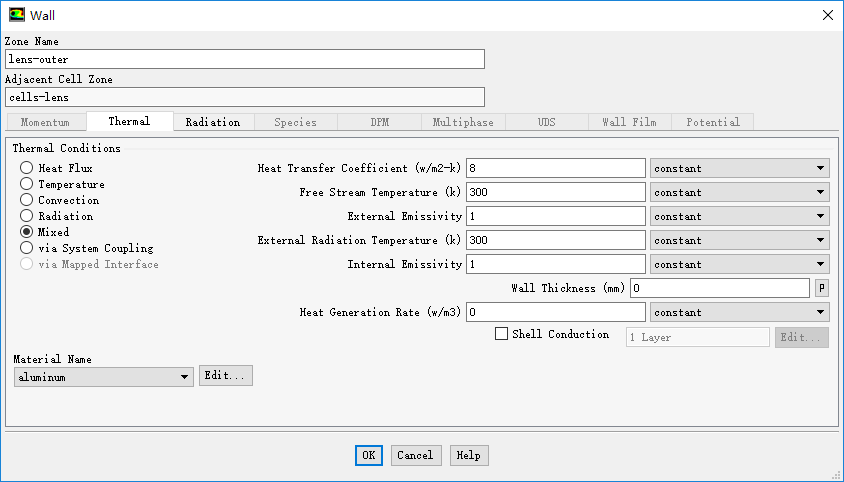This screenshot has width=844, height=482.
Task: Expand Heat Transfer Coefficient constant dropdown
Action: pyautogui.click(x=739, y=168)
